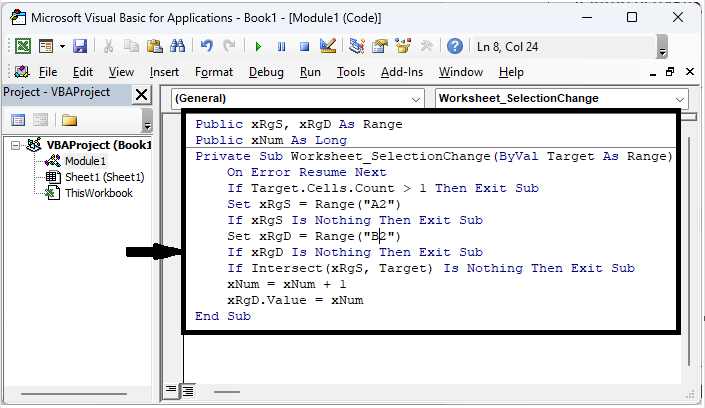705x408 pixels.
Task: Select Sheet1 (Sheet1) in project tree
Action: click(x=105, y=177)
